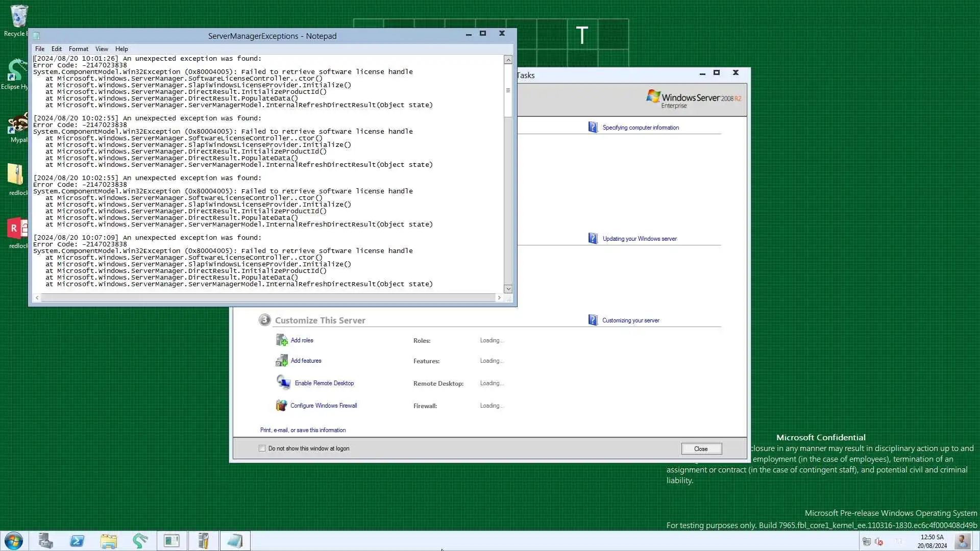Open Server Manager from the taskbar
Image resolution: width=980 pixels, height=551 pixels.
[45, 541]
